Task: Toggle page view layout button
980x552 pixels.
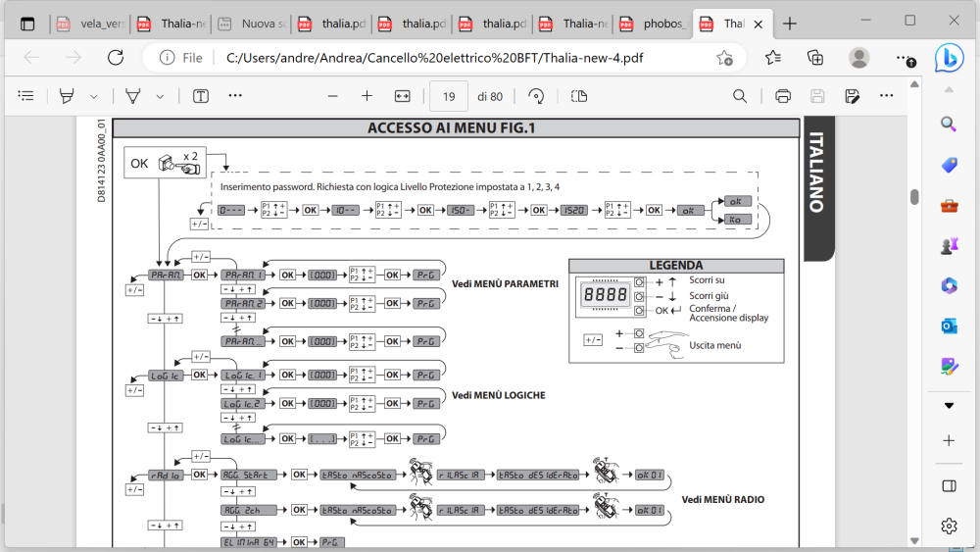Action: coord(578,96)
